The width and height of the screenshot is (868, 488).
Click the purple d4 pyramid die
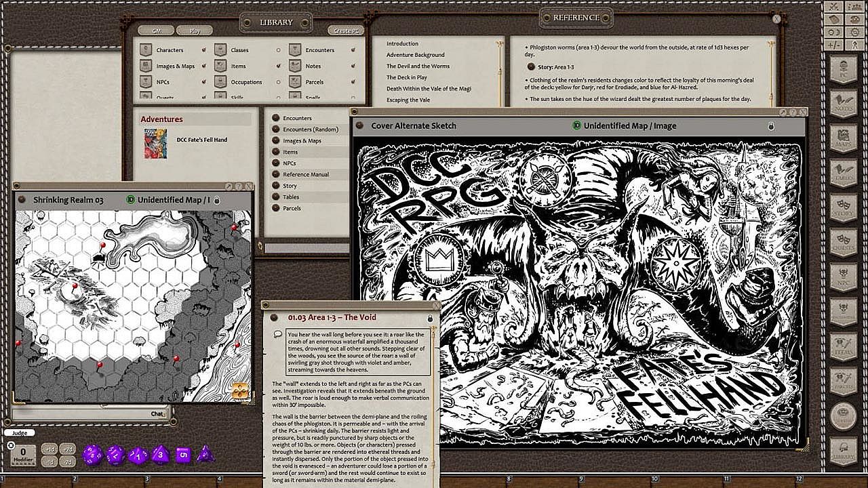coord(205,454)
